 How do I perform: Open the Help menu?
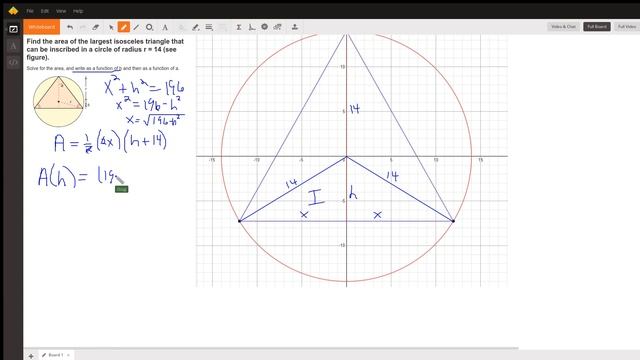point(78,11)
